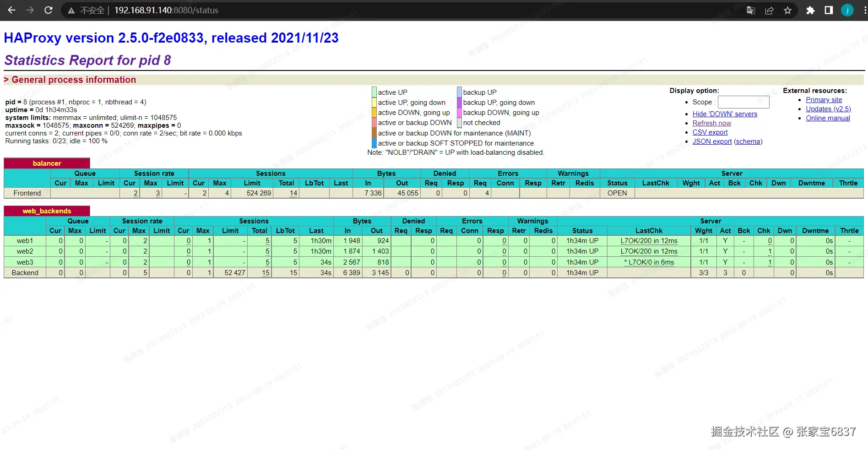The height and width of the screenshot is (450, 868).
Task: Click the Backend weight value 3/3
Action: coord(704,273)
